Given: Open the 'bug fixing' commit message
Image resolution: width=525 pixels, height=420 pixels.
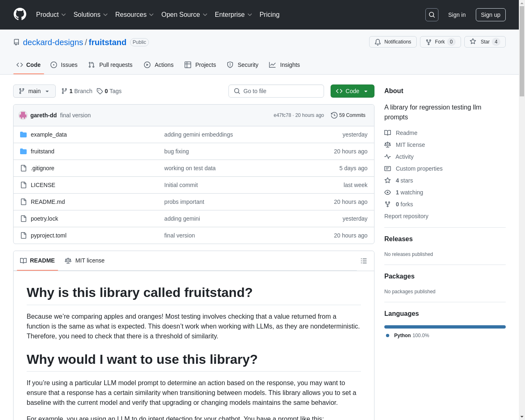Looking at the screenshot, I should click(x=176, y=151).
